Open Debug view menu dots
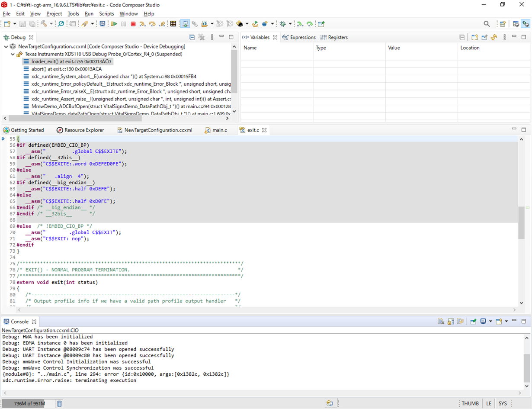Image resolution: width=532 pixels, height=409 pixels. (212, 37)
